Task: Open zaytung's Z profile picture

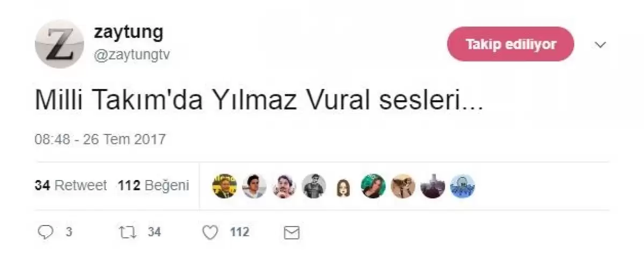Action: (x=59, y=44)
